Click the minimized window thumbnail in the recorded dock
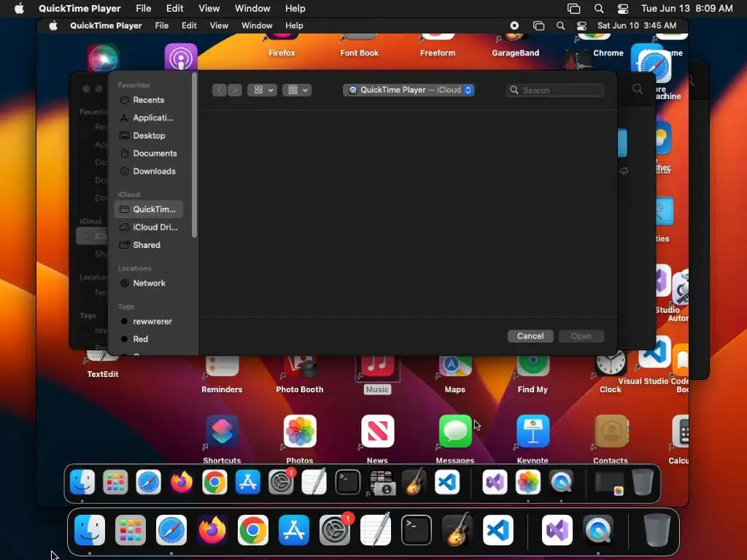 tap(610, 483)
